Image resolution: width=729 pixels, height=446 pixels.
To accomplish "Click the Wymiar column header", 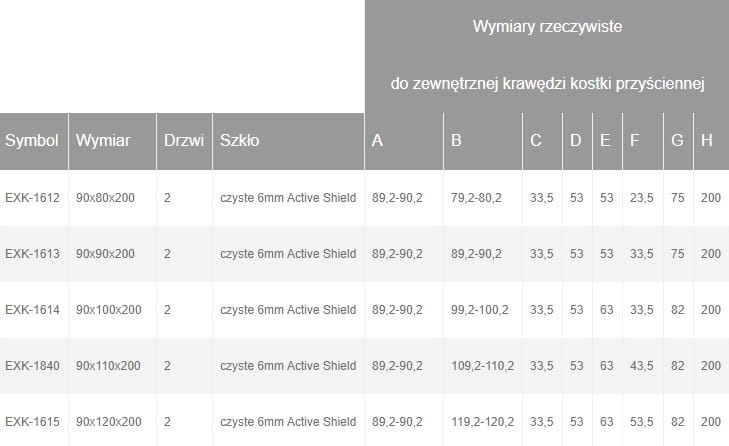I will [101, 141].
